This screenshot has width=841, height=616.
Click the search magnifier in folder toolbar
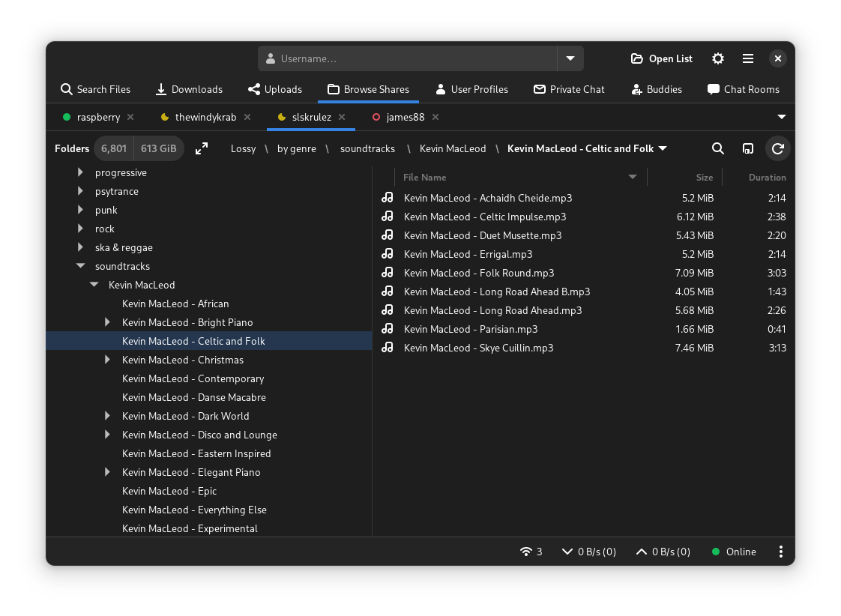click(717, 148)
